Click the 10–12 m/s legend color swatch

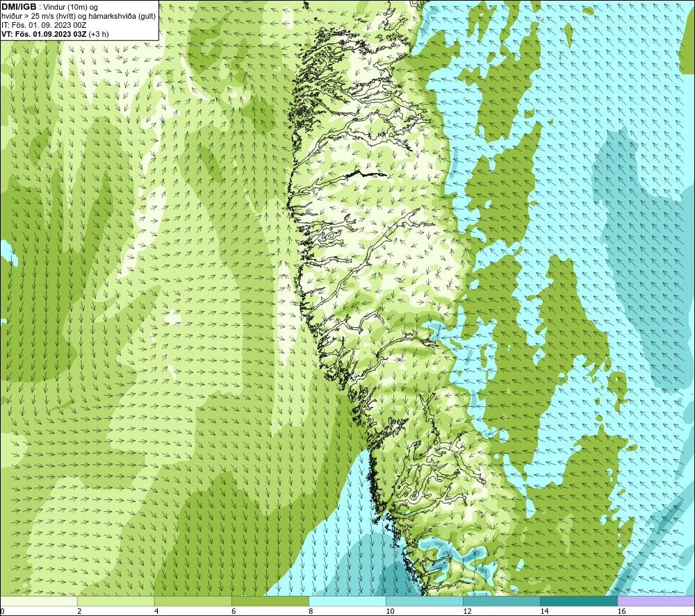click(x=424, y=601)
